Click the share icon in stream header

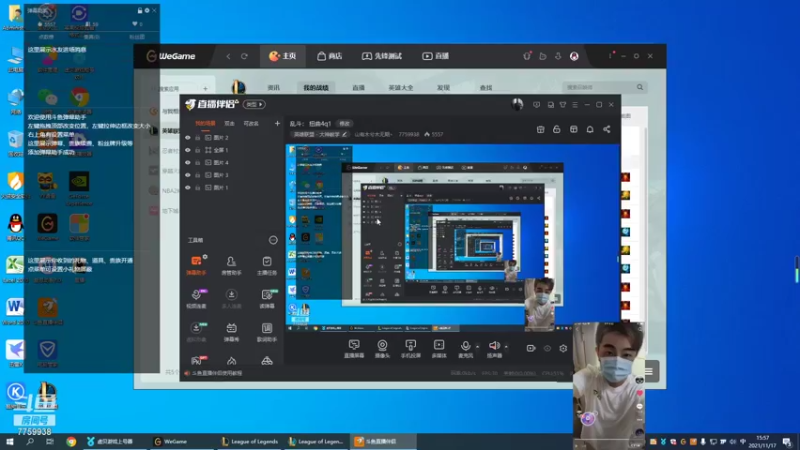(607, 130)
